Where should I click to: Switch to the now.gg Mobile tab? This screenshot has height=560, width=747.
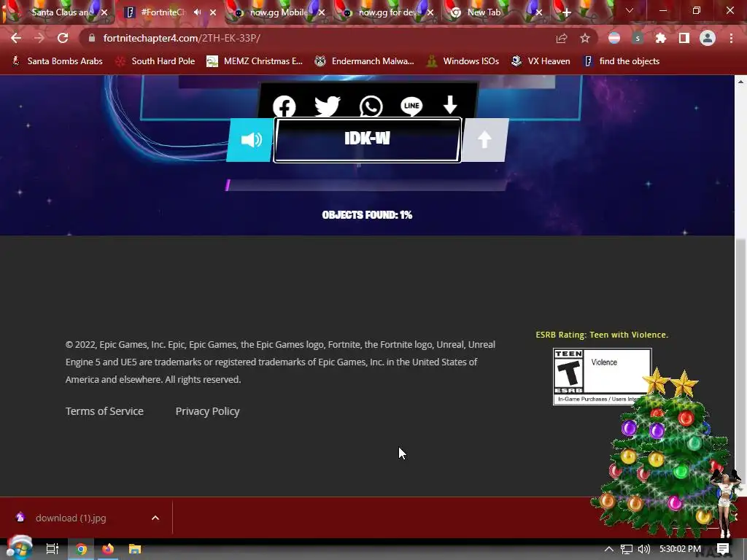pyautogui.click(x=279, y=12)
